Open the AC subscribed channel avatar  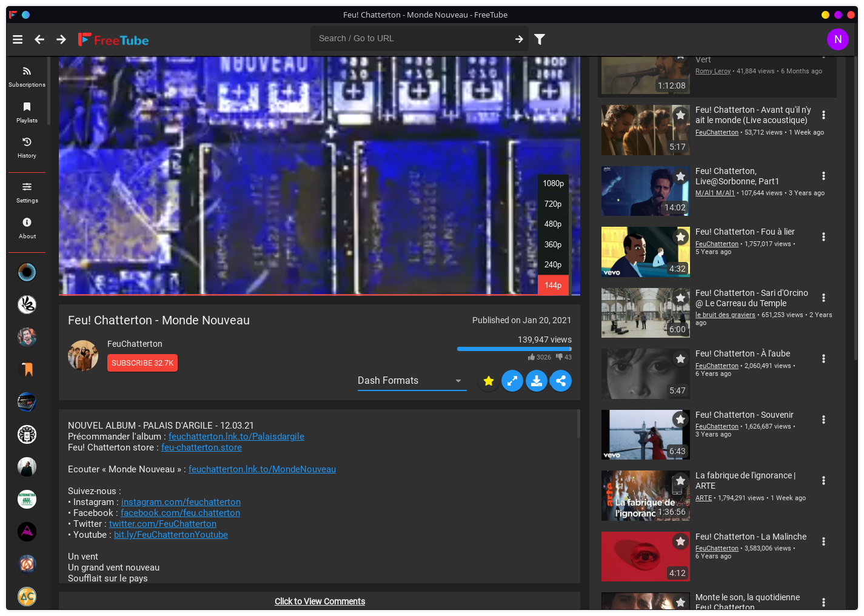tap(27, 597)
